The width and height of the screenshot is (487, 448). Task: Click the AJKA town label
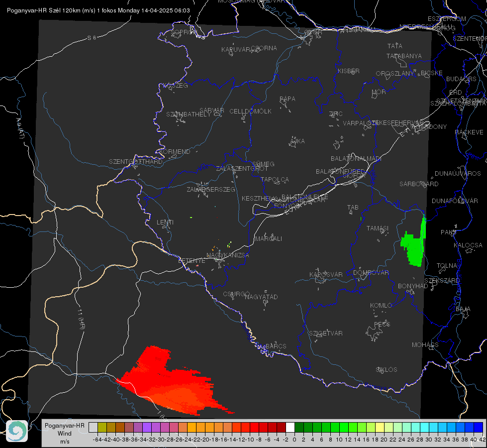point(297,141)
